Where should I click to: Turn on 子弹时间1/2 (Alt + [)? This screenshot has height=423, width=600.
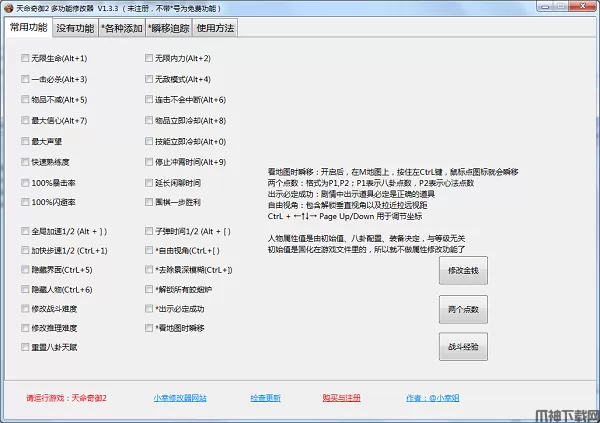(x=149, y=231)
